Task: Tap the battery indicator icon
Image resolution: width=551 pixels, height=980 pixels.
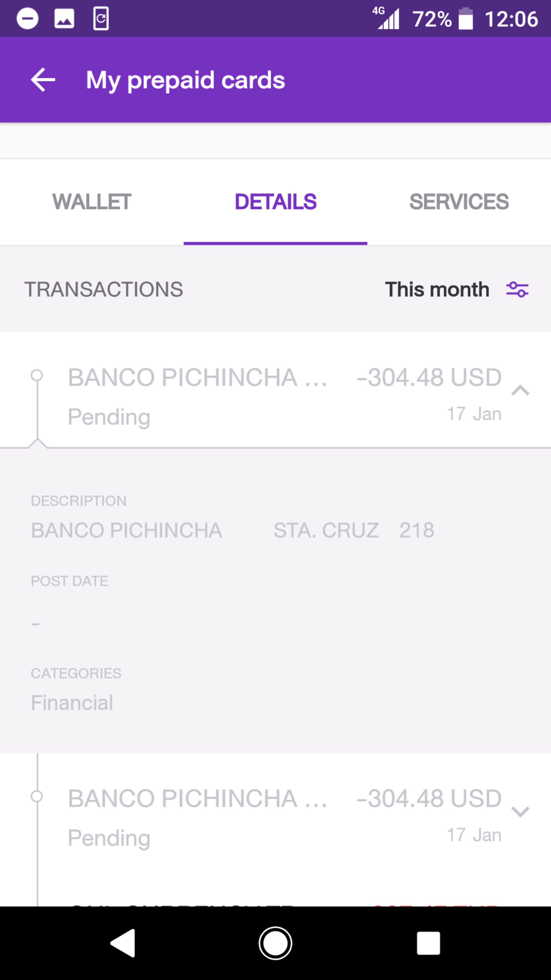Action: tap(466, 19)
